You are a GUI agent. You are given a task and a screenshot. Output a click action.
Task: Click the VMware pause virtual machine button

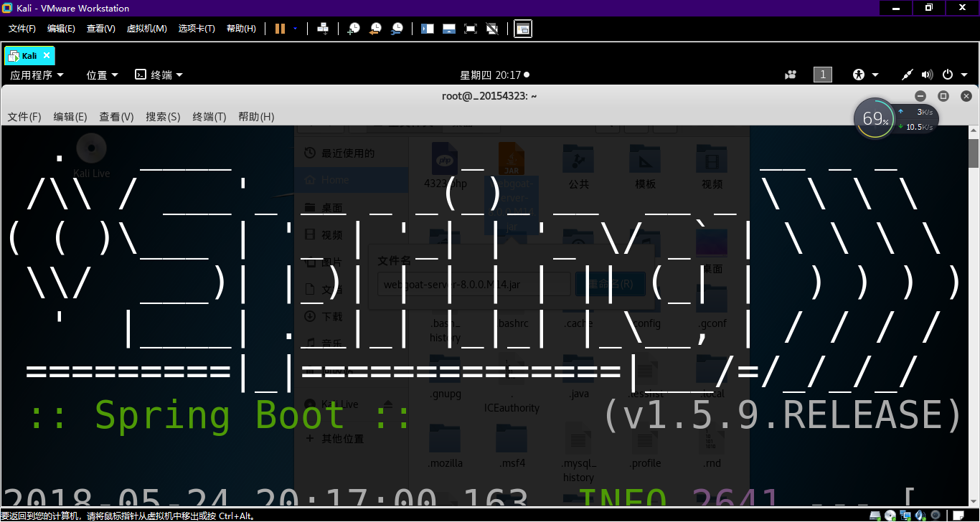[280, 29]
